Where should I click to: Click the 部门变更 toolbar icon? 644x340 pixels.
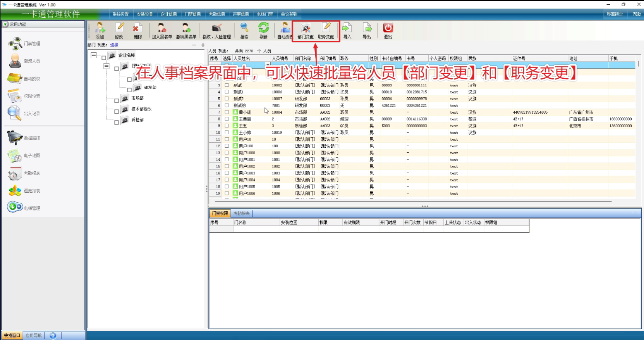coord(306,30)
